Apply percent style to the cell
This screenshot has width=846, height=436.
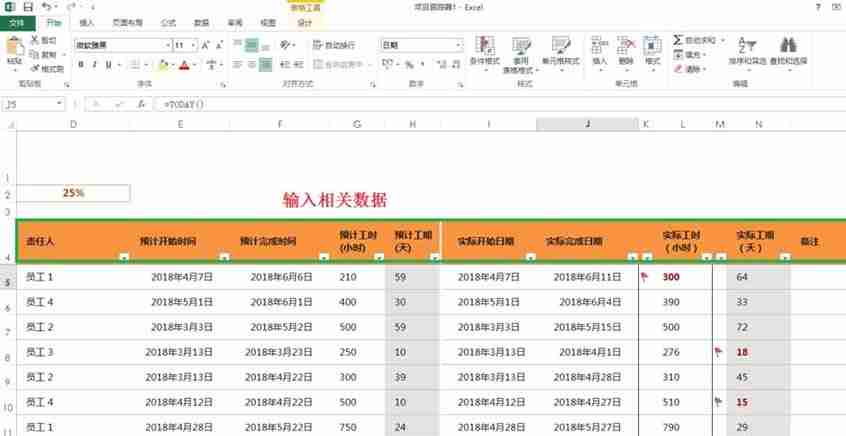point(410,65)
